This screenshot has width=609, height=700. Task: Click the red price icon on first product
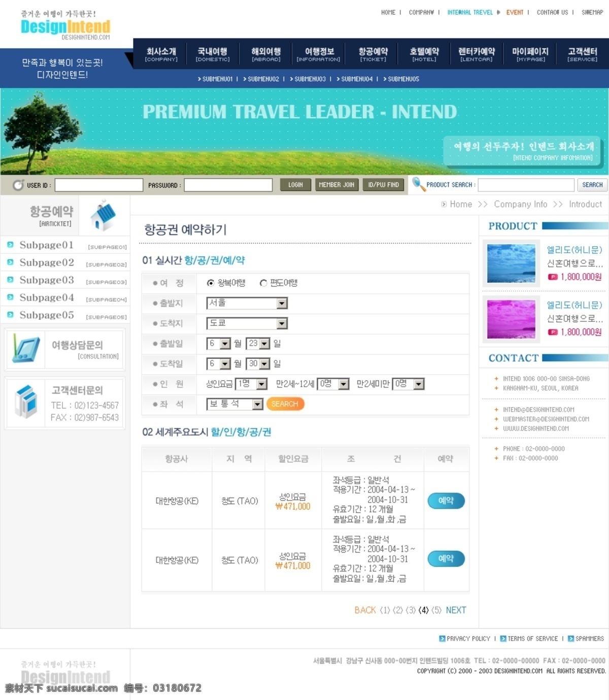point(553,277)
